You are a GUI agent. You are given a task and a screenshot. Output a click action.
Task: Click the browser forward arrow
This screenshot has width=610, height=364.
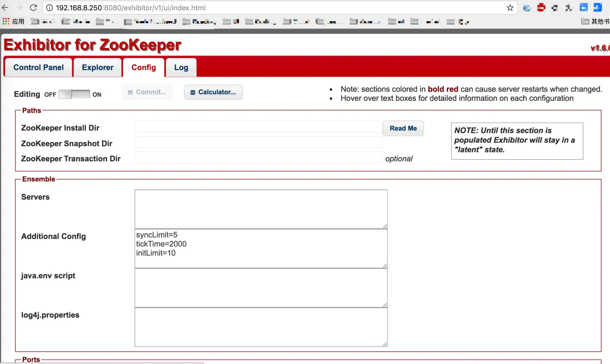pyautogui.click(x=19, y=8)
